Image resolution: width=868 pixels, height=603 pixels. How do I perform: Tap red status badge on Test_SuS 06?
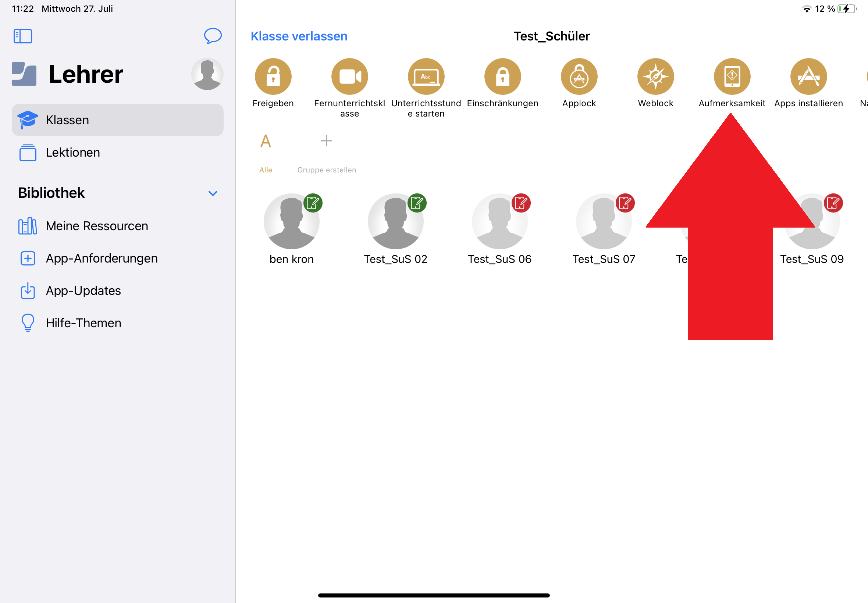point(521,203)
